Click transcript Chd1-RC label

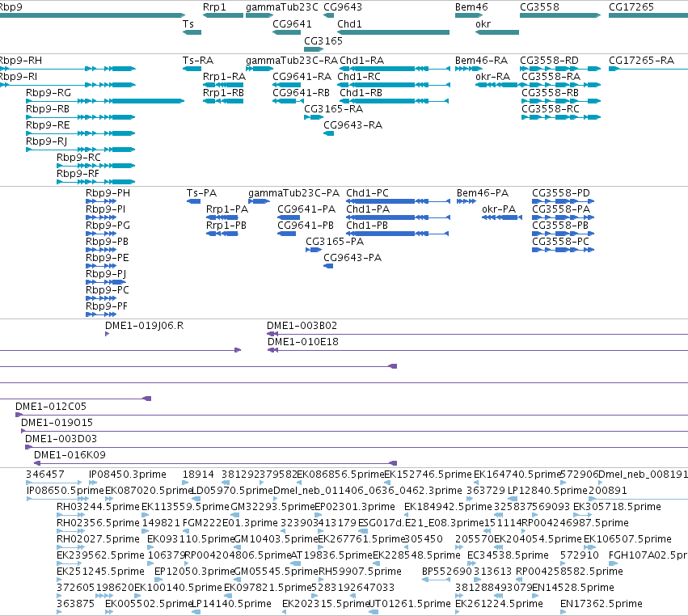(x=359, y=77)
